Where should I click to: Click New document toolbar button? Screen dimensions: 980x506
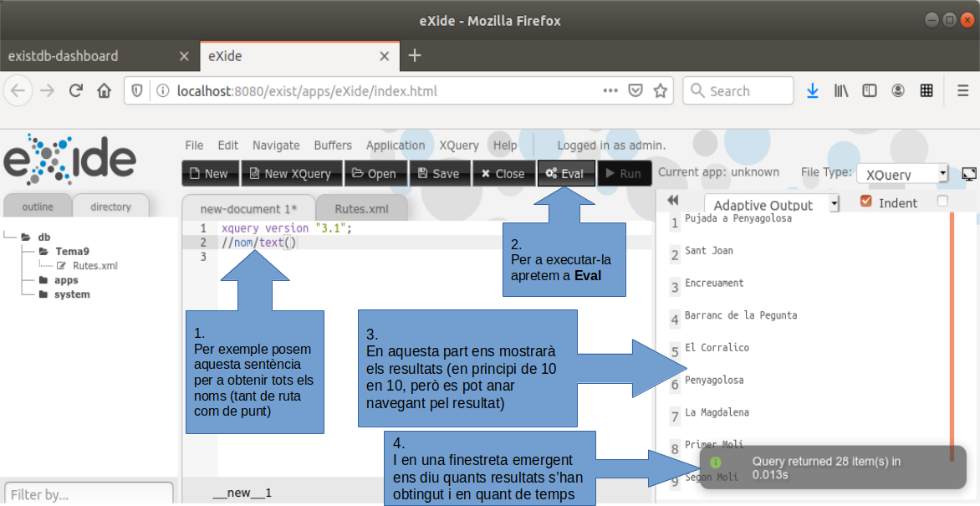pos(210,174)
